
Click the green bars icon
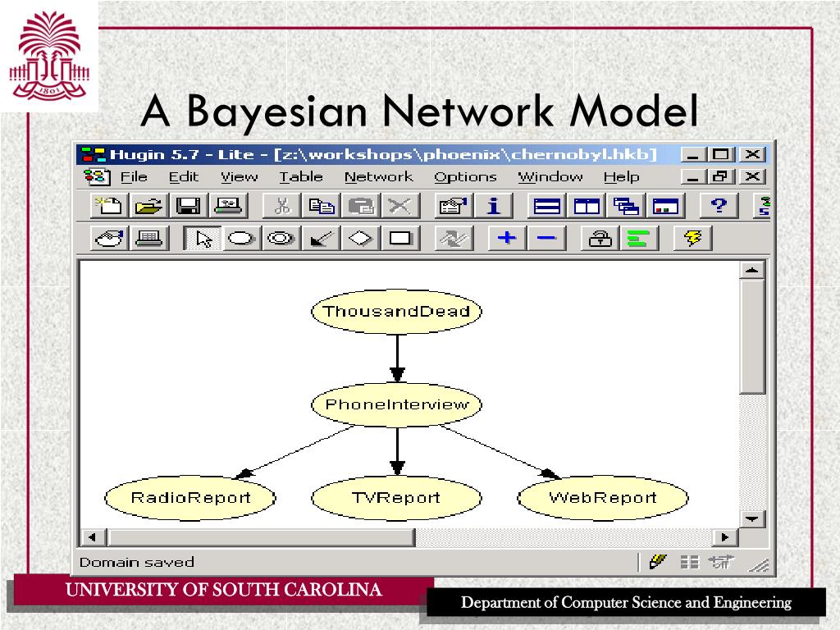[x=638, y=239]
